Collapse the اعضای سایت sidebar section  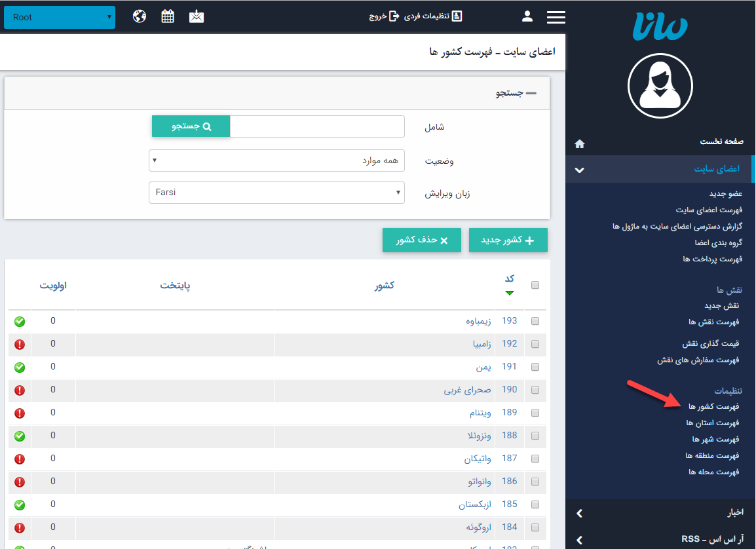(579, 169)
